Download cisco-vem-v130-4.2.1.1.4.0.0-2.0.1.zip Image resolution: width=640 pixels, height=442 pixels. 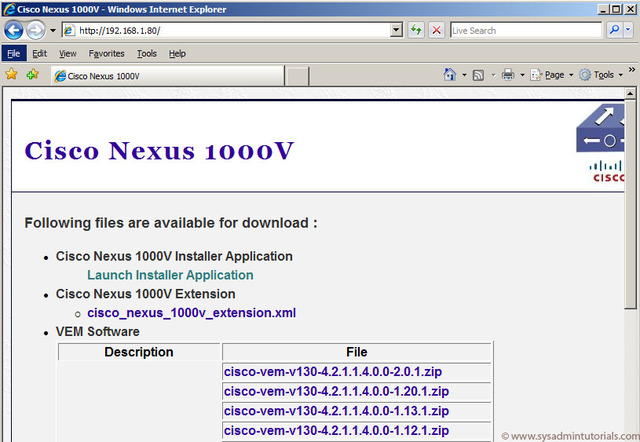tap(333, 372)
